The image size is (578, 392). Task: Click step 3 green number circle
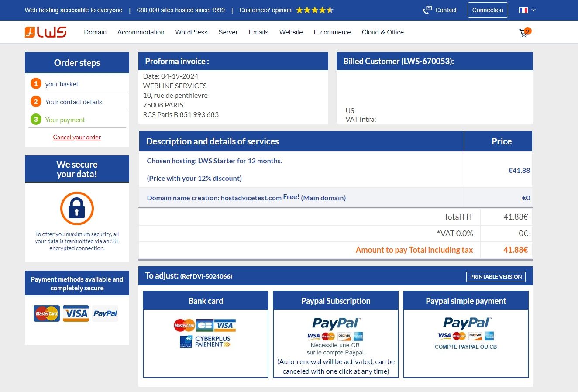pyautogui.click(x=36, y=120)
